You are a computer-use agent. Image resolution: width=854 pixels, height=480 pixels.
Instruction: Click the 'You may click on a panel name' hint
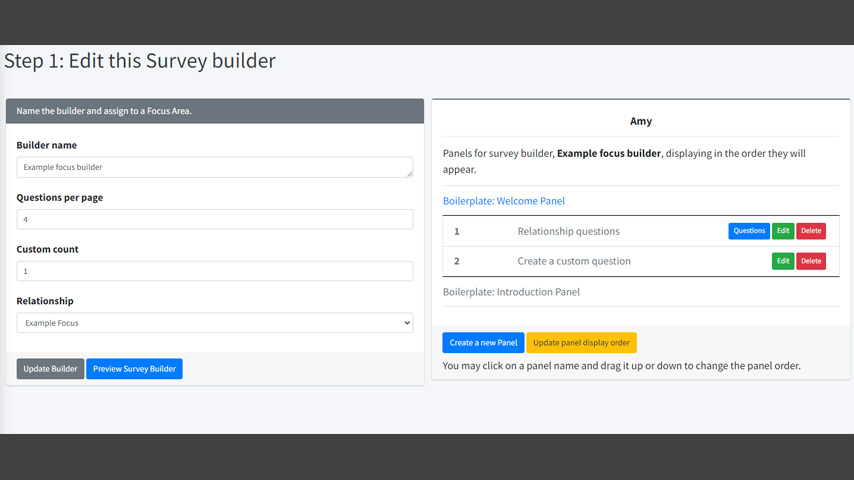coord(621,366)
